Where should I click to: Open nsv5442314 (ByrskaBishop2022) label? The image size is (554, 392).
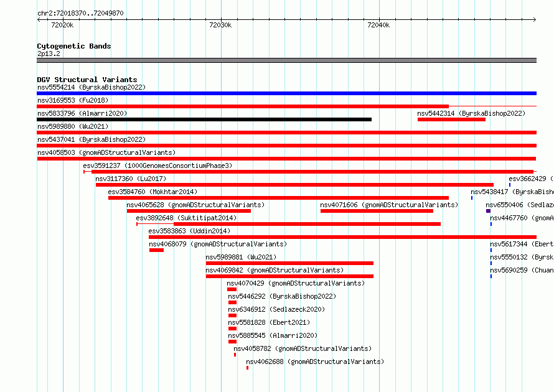(471, 113)
